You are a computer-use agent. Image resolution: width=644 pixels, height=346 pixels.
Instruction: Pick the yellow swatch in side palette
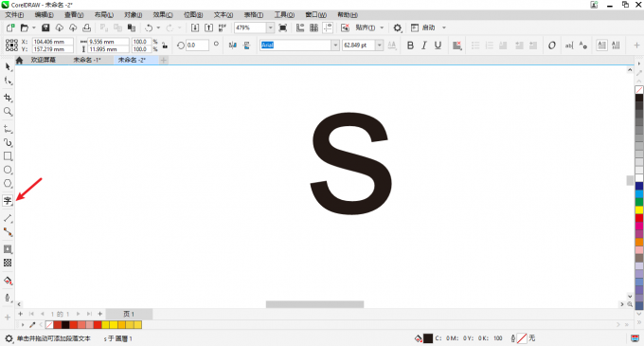pos(639,210)
